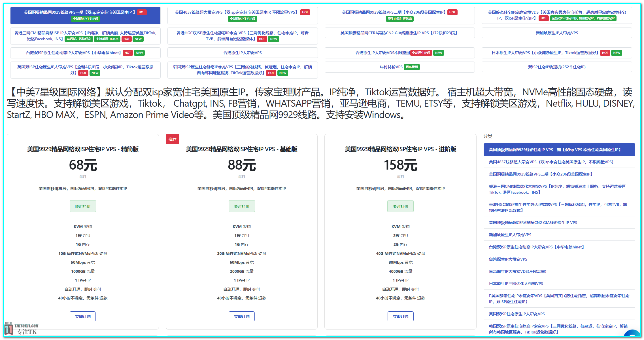This screenshot has height=340, width=644.
Task: Open the 美国静态住宅IP家庭宽带VDS tab
Action: (x=557, y=15)
